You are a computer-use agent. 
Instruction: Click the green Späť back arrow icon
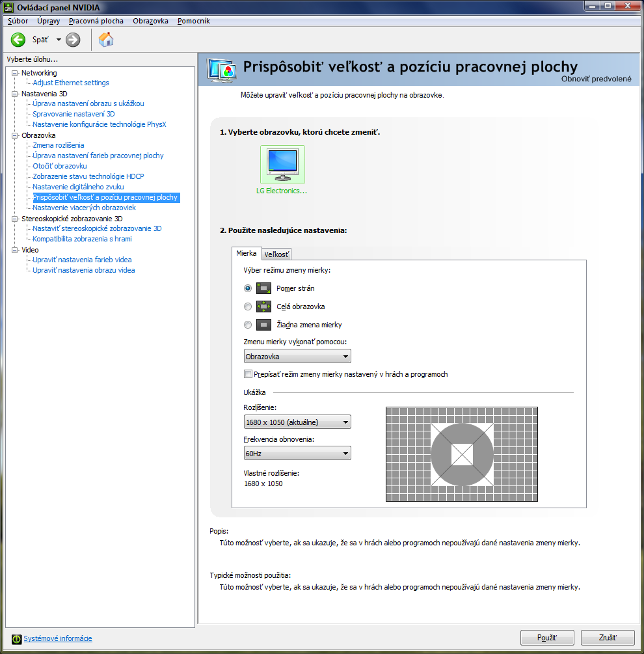coord(18,40)
